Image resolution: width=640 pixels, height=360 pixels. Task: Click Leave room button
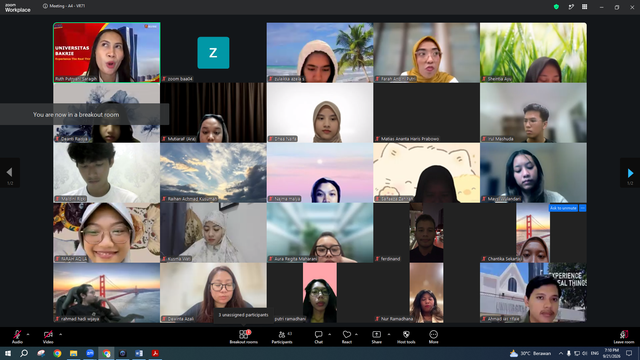624,337
